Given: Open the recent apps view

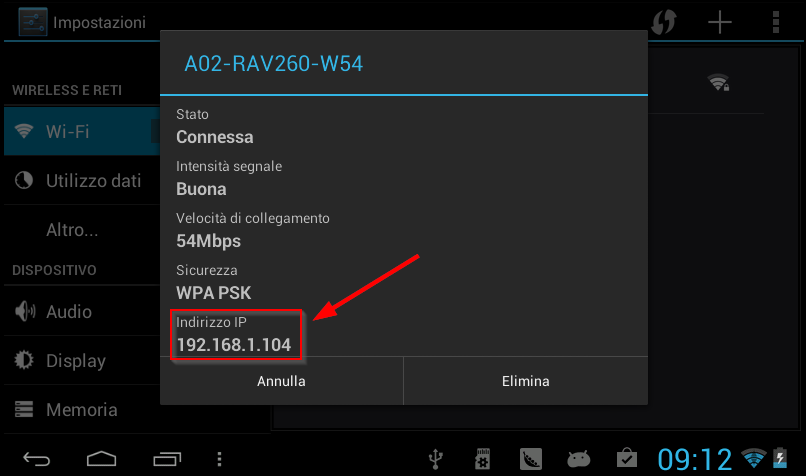Looking at the screenshot, I should (x=167, y=459).
